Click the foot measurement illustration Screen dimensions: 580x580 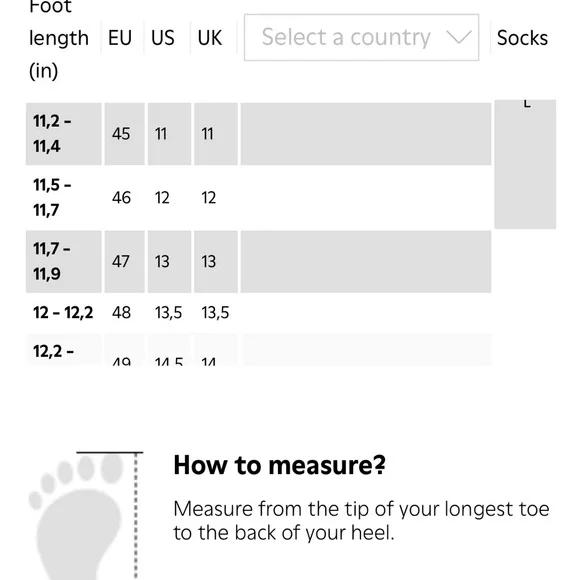click(86, 516)
